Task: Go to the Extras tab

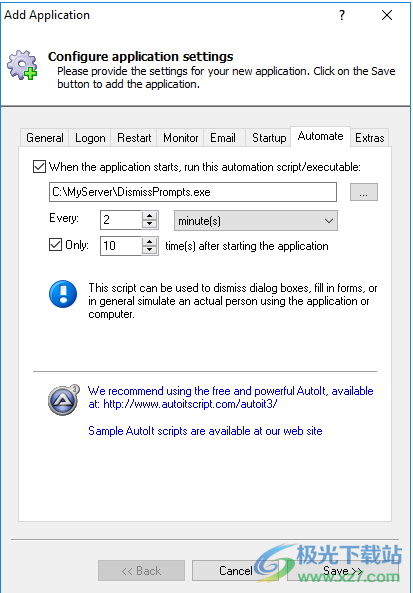Action: (370, 138)
